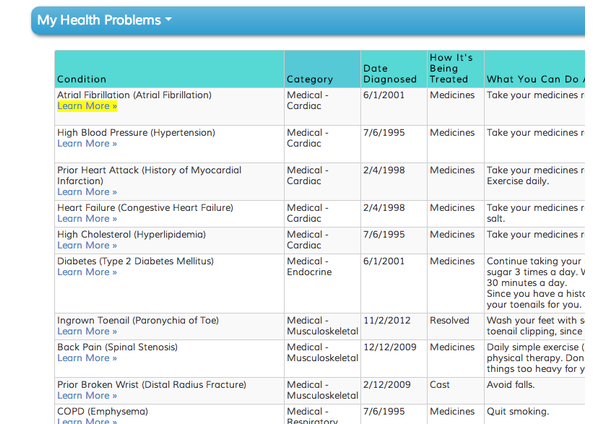Select Diabetes (Type 2 Diabetes Mellitus) text
615x424 pixels.
coord(135,261)
